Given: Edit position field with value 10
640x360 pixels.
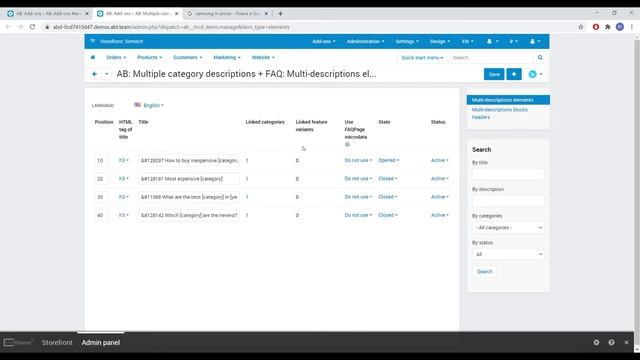Looking at the screenshot, I should [x=102, y=160].
